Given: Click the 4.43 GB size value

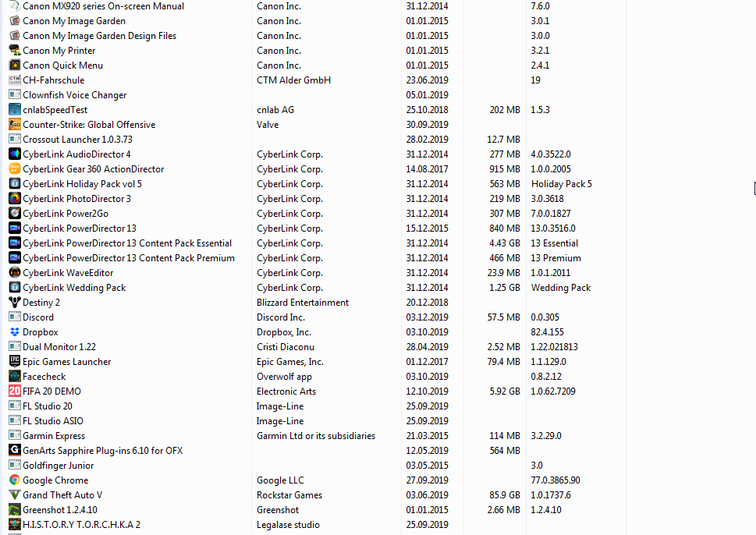Looking at the screenshot, I should [x=505, y=243].
